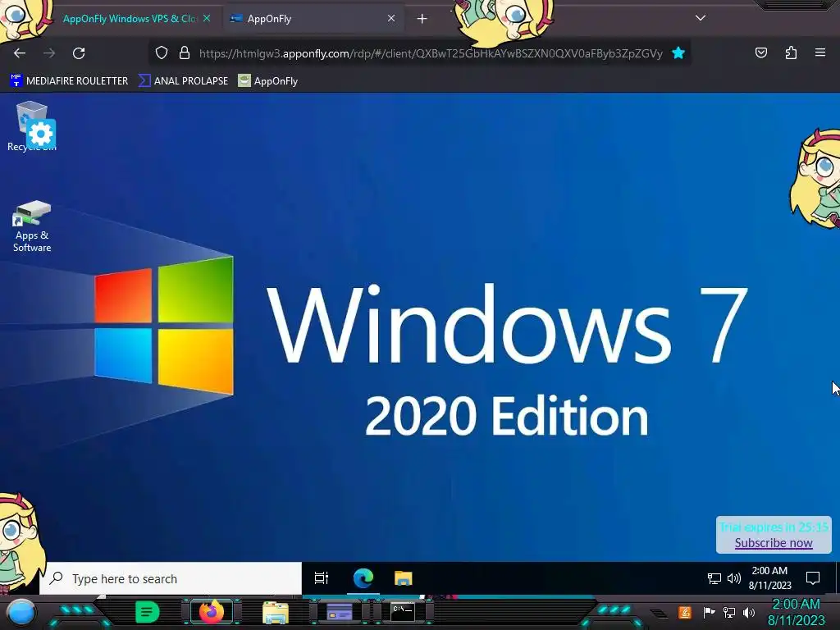840x630 pixels.
Task: Open File Explorer in the remote taskbar
Action: pos(403,578)
